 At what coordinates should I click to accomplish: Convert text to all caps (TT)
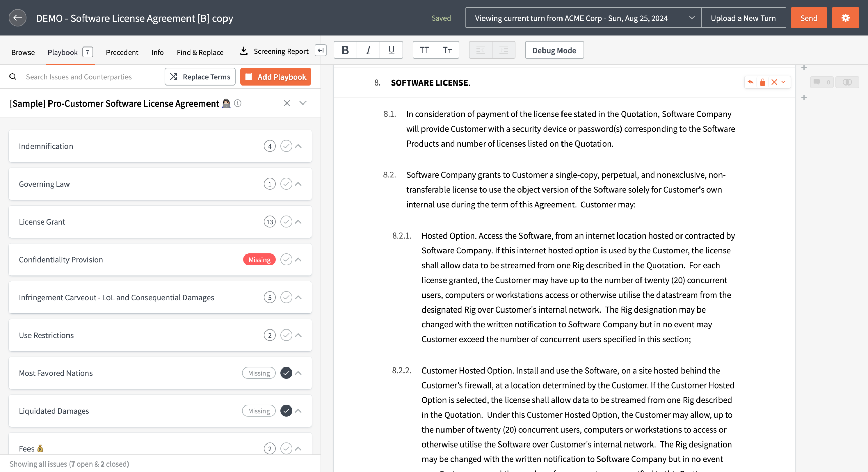click(x=424, y=50)
